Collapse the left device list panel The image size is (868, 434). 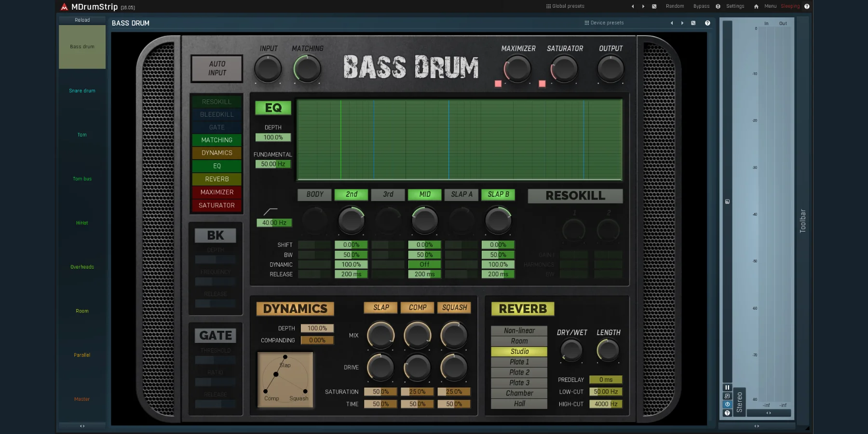point(82,426)
